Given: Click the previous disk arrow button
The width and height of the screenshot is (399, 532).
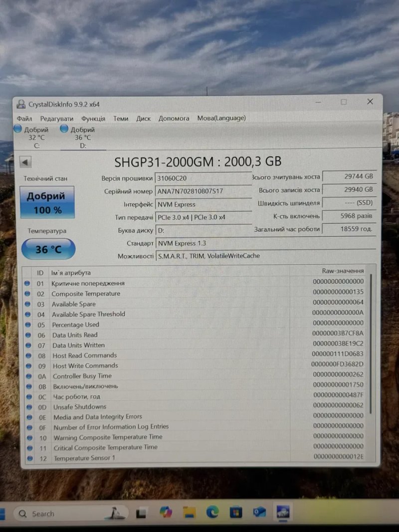Looking at the screenshot, I should 25,162.
